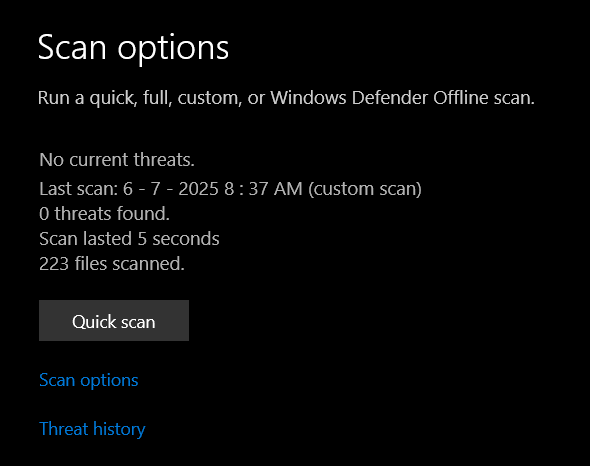Screen dimensions: 590x466
Task: Select the 'Last scan:' label text
Action: [79, 189]
